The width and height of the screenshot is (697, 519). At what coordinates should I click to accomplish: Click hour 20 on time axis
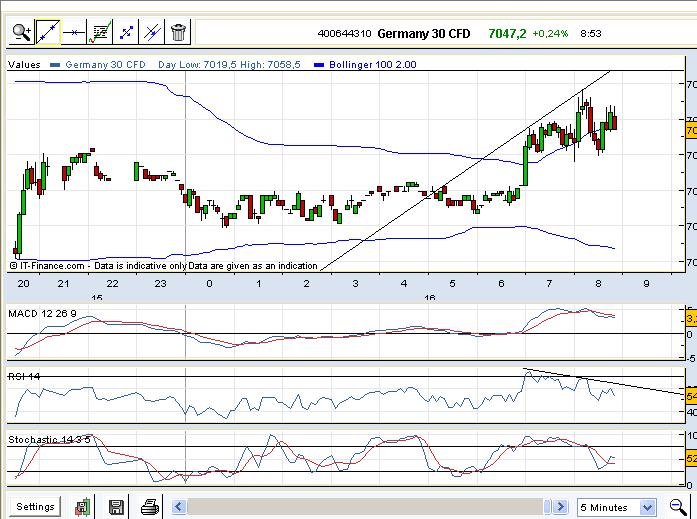[x=23, y=283]
